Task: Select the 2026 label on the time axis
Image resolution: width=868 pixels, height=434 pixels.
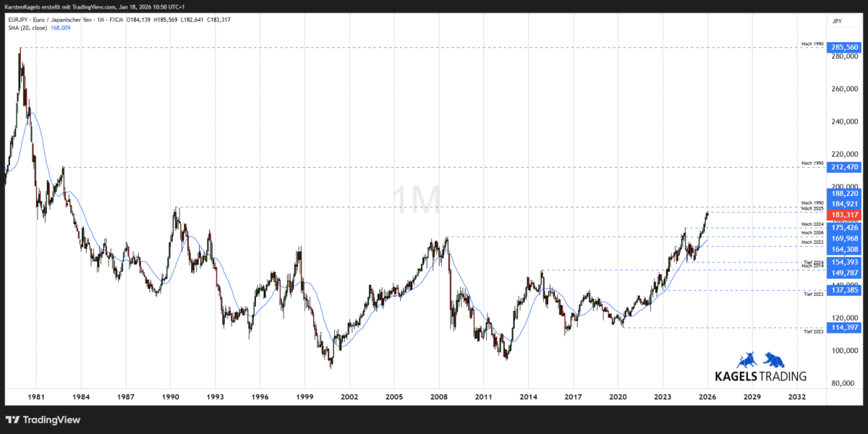Action: (x=706, y=396)
